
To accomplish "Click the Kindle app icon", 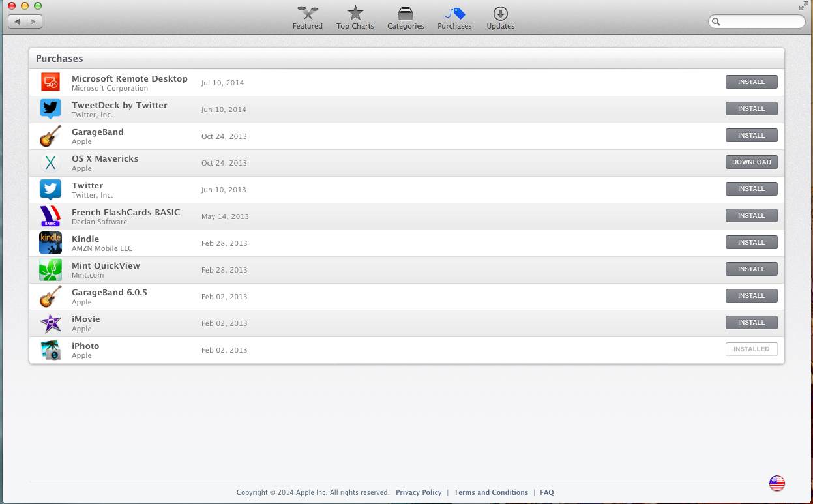I will pos(50,243).
